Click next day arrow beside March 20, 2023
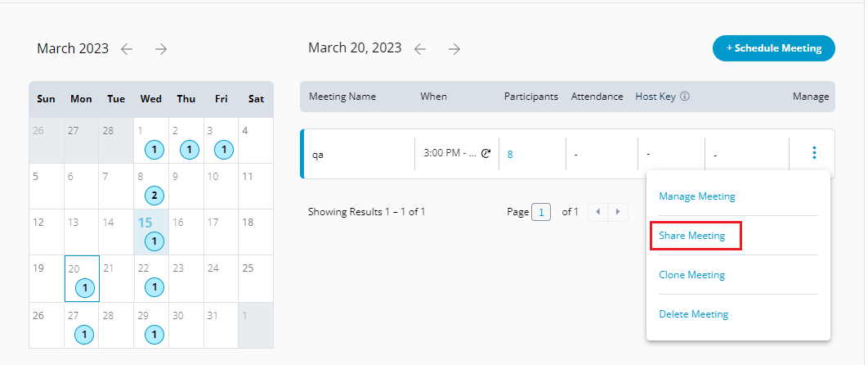This screenshot has width=868, height=365. 454,49
